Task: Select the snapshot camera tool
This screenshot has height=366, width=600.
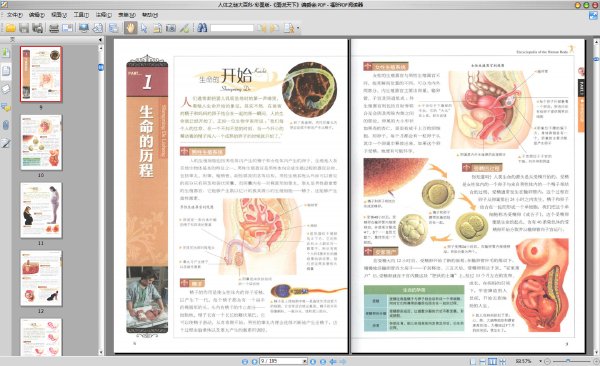Action: click(x=171, y=28)
